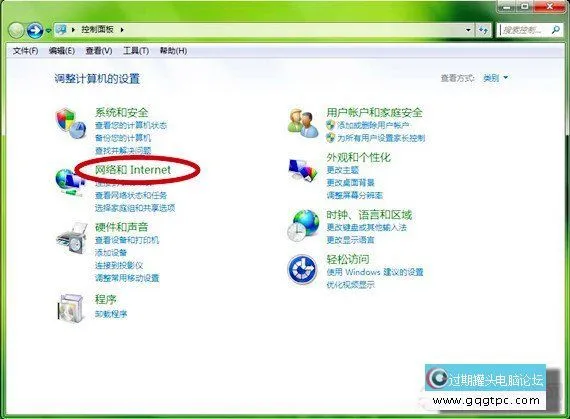Open the User Accounts people icon
The width and height of the screenshot is (570, 419).
[302, 122]
